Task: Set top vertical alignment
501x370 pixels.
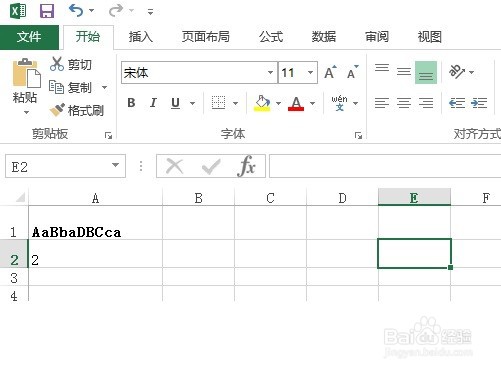Action: pyautogui.click(x=382, y=68)
